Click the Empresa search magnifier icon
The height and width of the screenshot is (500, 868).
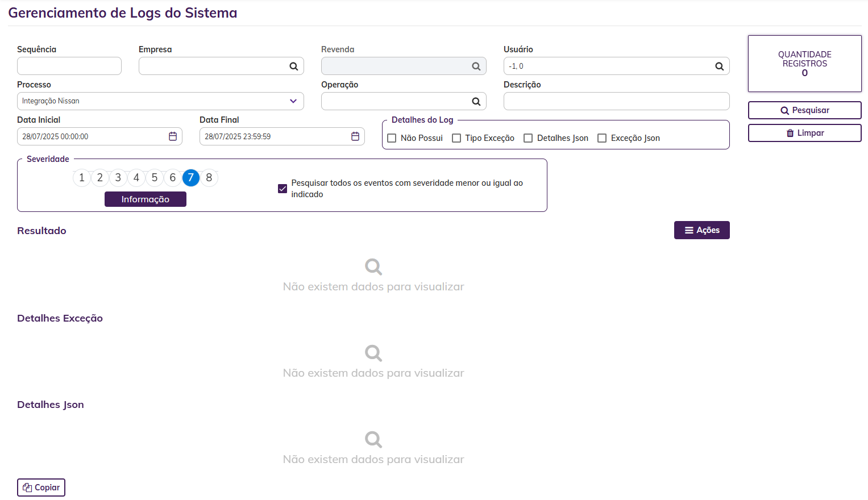pos(293,66)
